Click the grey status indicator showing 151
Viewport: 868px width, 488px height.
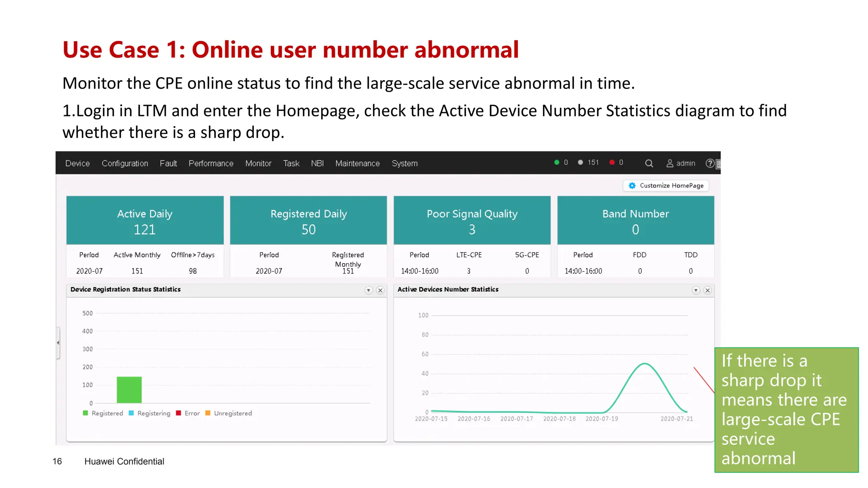pyautogui.click(x=589, y=162)
